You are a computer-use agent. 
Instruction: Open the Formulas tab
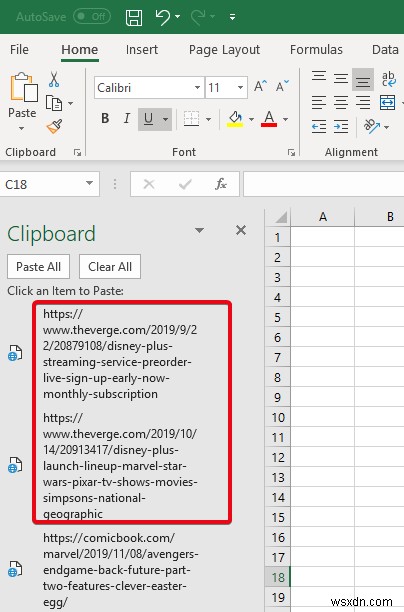coord(316,50)
